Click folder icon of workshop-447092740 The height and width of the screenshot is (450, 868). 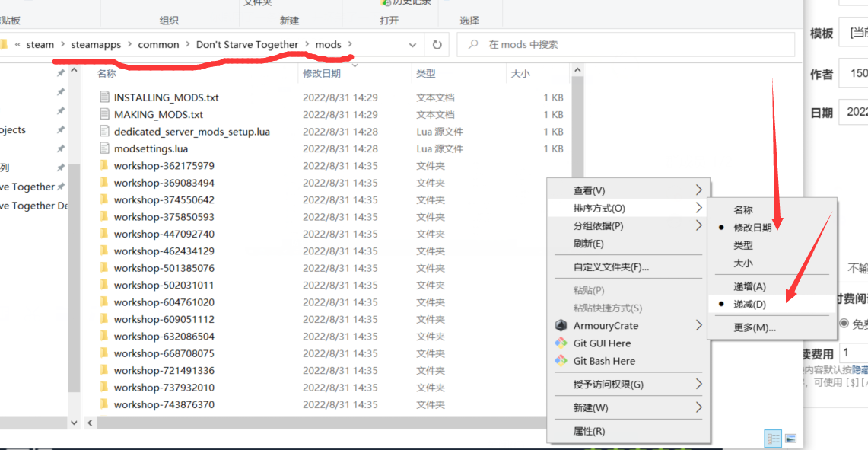pos(103,233)
